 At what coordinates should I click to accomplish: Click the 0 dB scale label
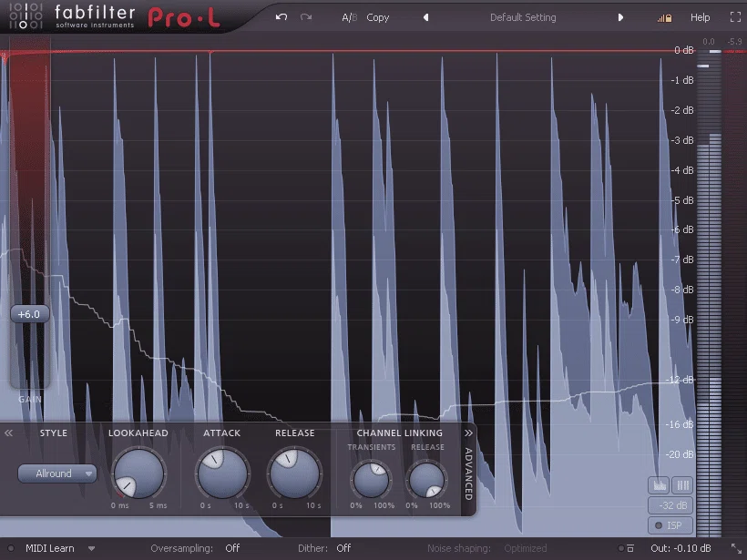pyautogui.click(x=683, y=50)
